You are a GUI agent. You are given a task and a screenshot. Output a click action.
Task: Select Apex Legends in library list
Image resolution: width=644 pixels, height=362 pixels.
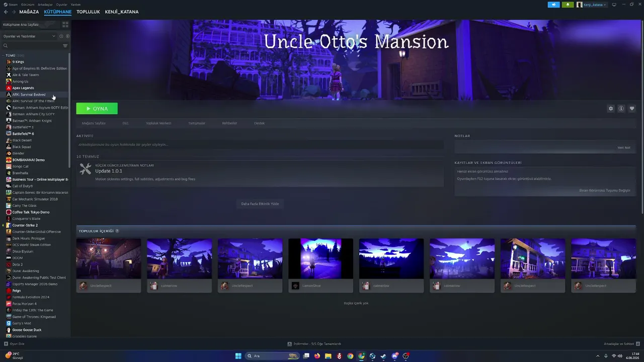pyautogui.click(x=23, y=88)
